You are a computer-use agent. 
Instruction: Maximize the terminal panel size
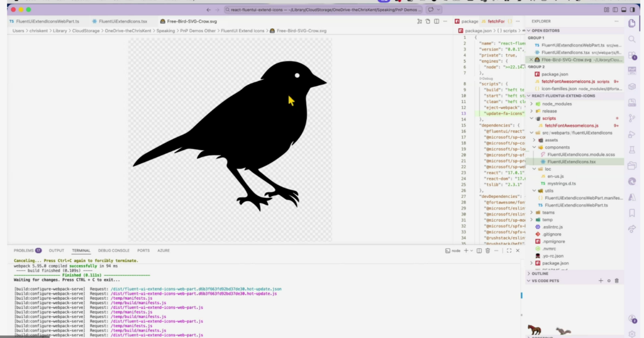(508, 251)
